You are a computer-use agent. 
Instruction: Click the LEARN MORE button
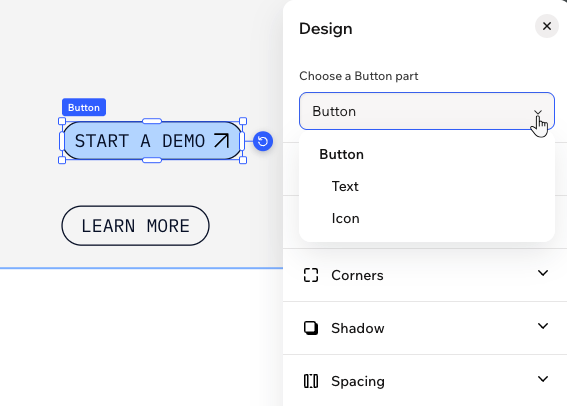coord(135,226)
